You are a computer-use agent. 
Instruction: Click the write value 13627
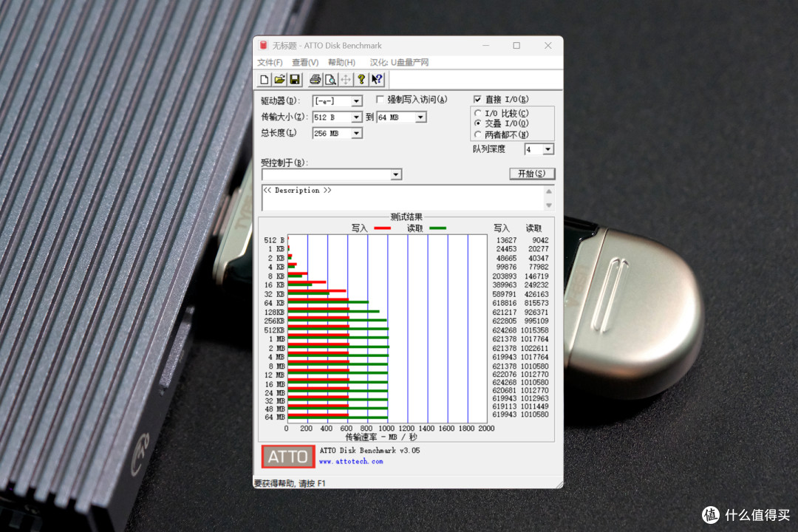click(506, 240)
